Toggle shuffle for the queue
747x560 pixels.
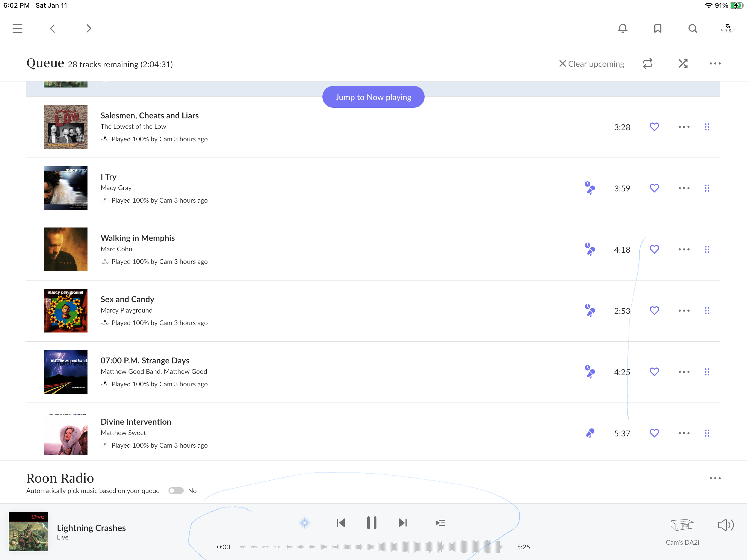683,63
